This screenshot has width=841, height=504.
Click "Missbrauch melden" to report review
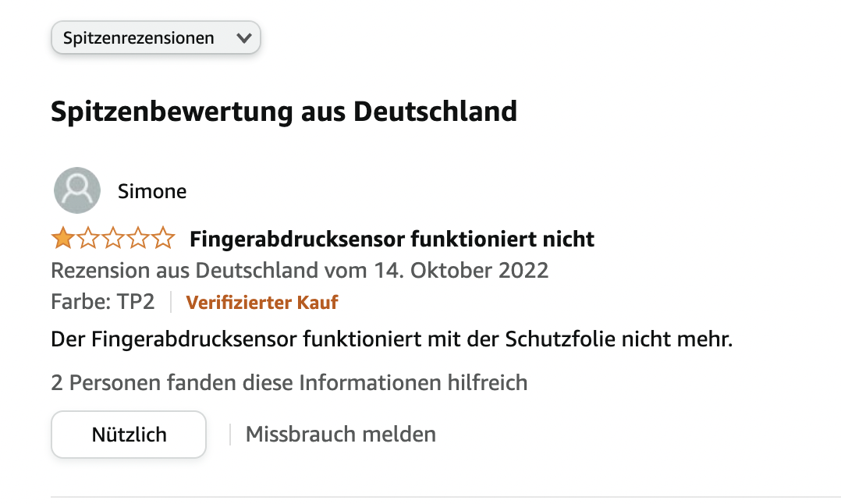tap(341, 435)
